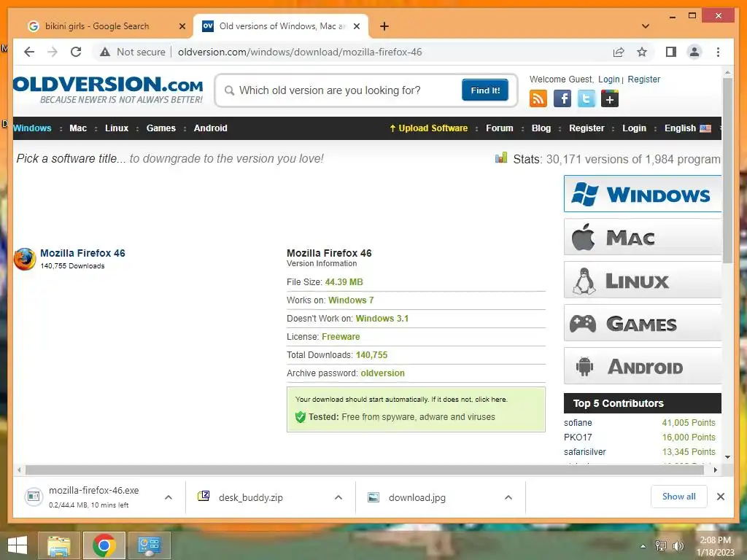Click the Show all downloads button

click(679, 497)
